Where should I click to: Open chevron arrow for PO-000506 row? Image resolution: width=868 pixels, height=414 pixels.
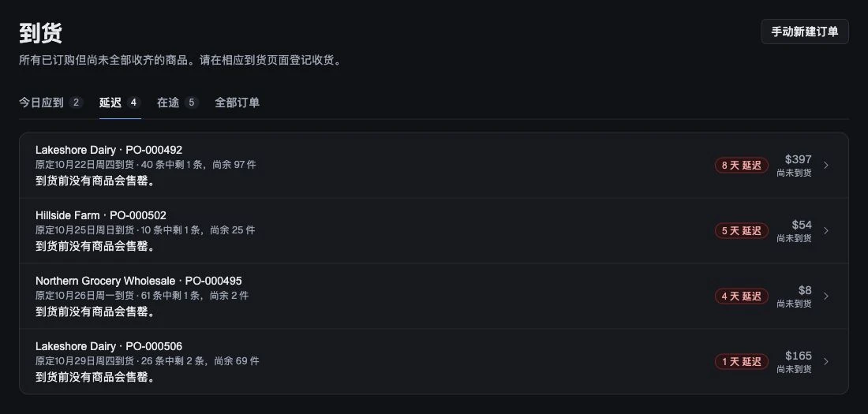click(x=826, y=361)
